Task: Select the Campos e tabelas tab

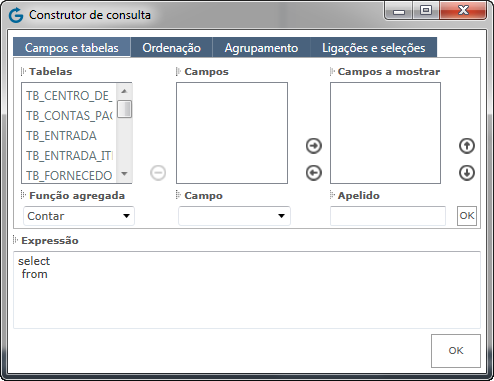Action: tap(72, 47)
